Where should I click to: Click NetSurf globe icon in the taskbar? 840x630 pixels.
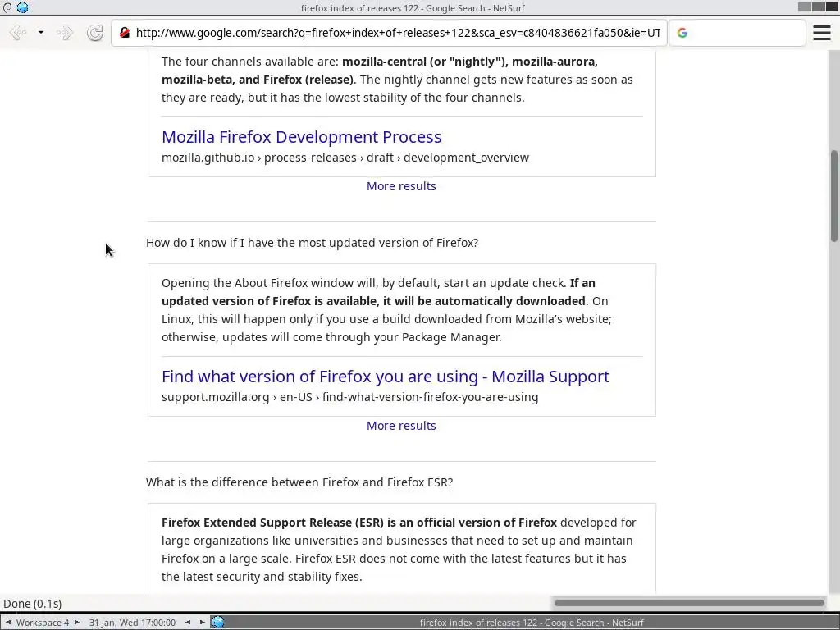(217, 622)
